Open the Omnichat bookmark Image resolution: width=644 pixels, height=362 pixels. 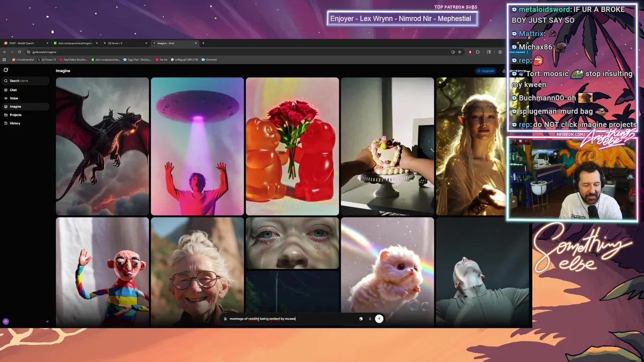tap(209, 60)
